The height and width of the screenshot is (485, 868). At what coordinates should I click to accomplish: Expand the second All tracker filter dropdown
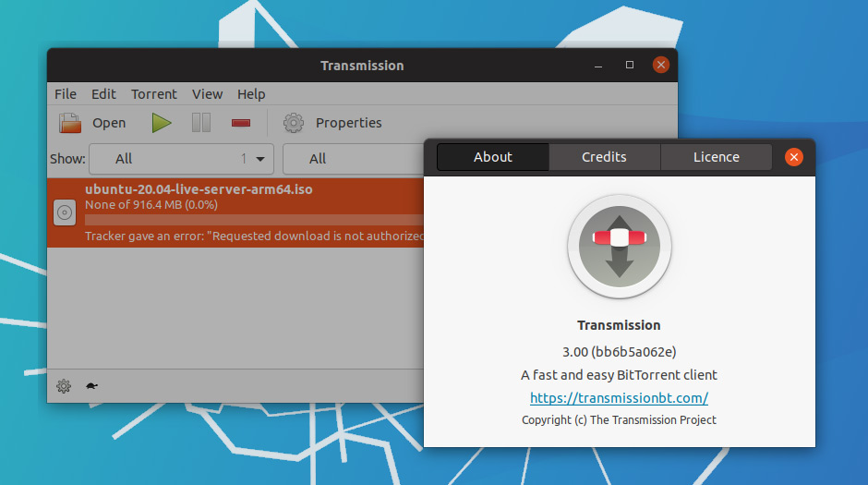click(353, 159)
